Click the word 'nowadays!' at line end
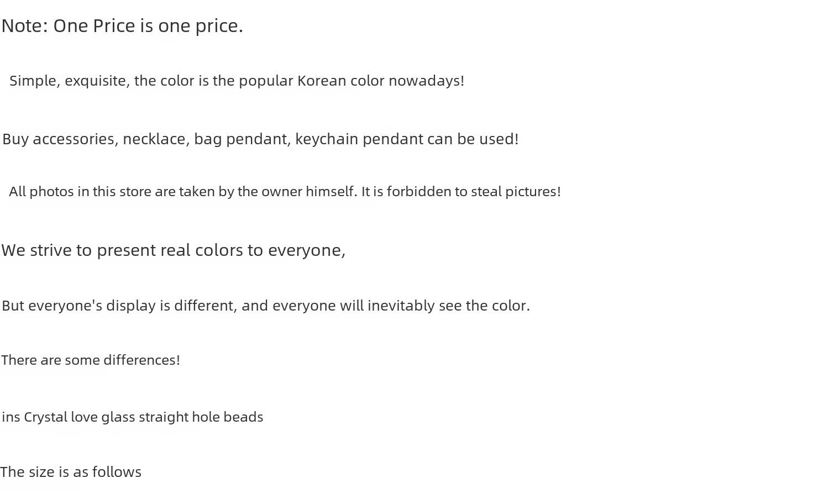The width and height of the screenshot is (829, 504). pyautogui.click(x=426, y=81)
